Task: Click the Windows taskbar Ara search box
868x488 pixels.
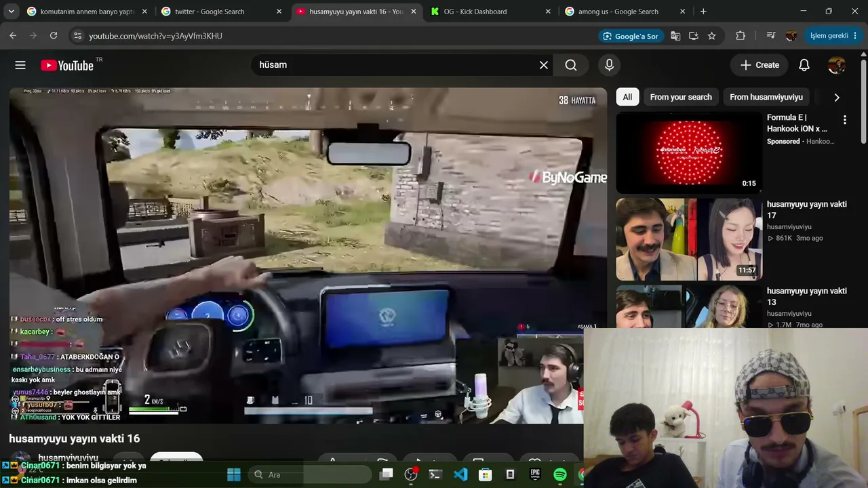Action: coord(310,474)
